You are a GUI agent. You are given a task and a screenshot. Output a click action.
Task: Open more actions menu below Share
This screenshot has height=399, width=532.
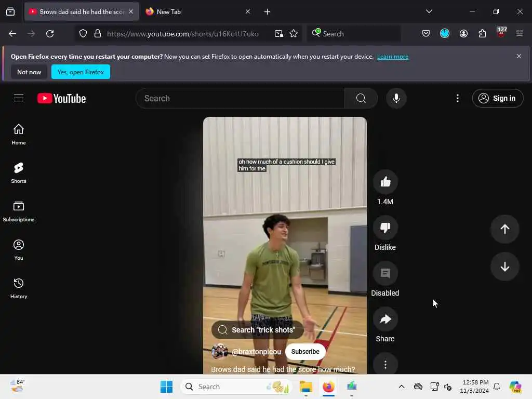point(385,365)
